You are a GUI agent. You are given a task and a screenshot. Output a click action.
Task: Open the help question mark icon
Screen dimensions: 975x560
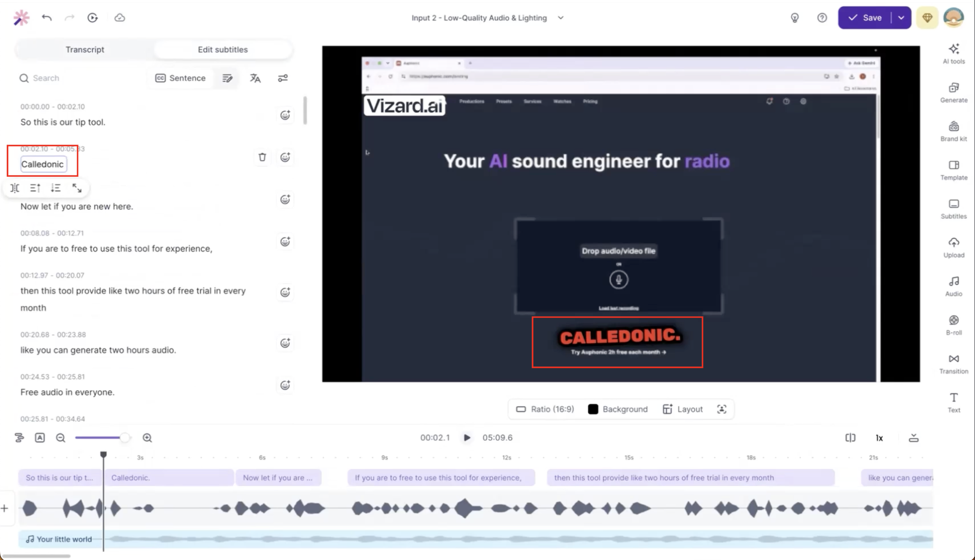point(822,18)
